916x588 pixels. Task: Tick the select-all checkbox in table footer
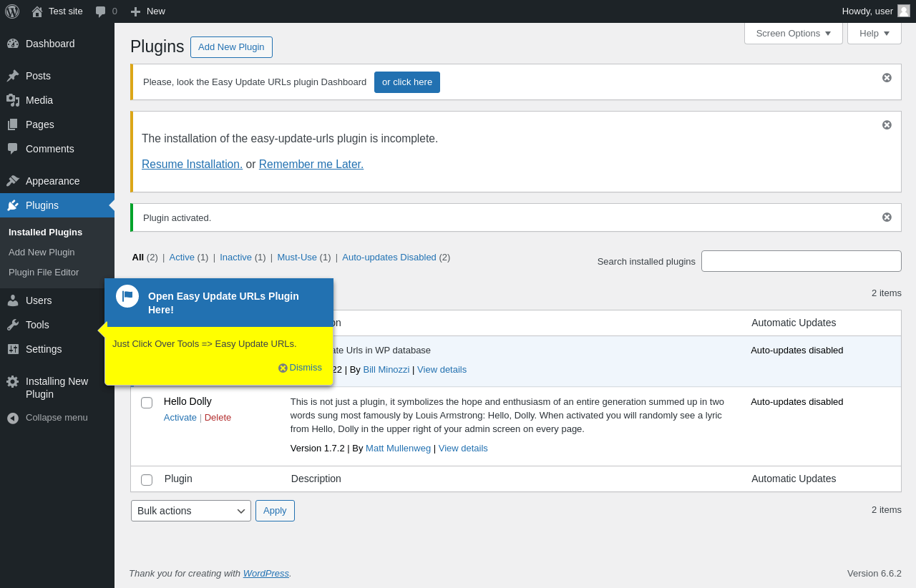click(x=147, y=480)
